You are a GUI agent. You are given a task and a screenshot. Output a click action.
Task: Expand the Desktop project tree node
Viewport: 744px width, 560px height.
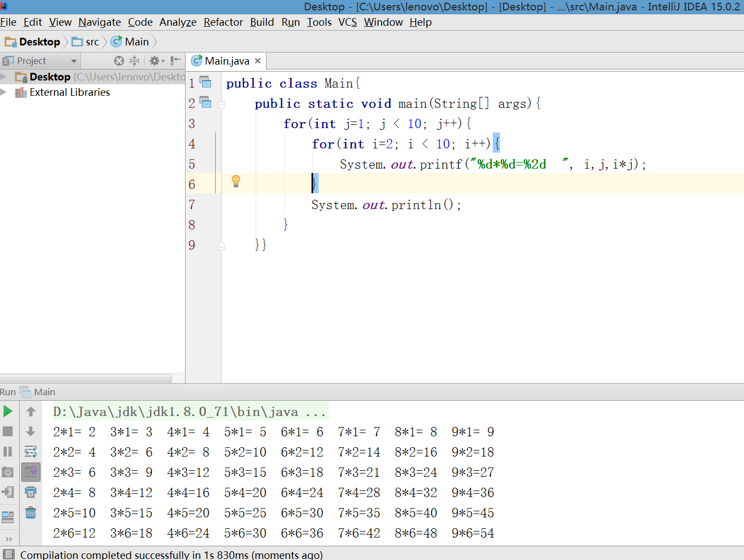click(x=3, y=77)
